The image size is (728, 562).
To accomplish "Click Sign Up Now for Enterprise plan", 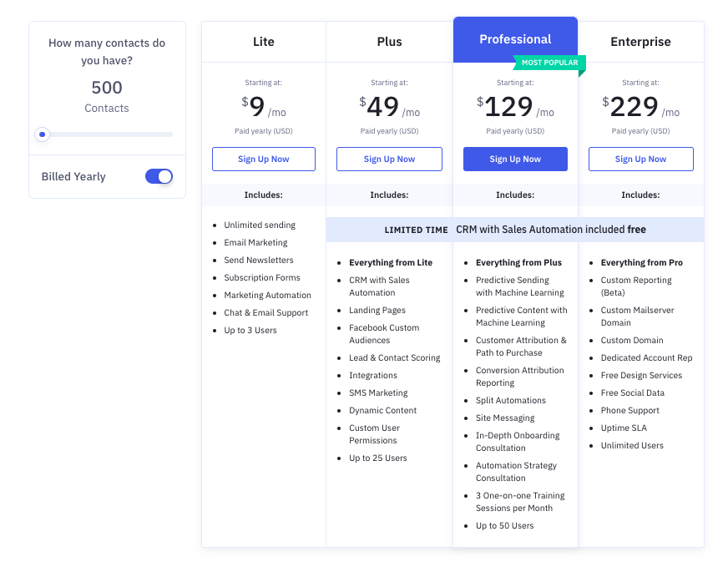I will tap(640, 159).
